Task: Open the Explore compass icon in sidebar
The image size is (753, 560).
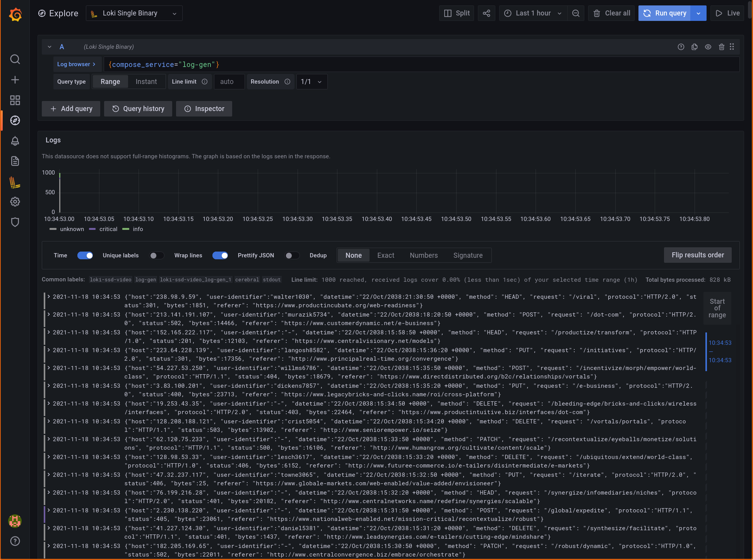Action: 15,120
